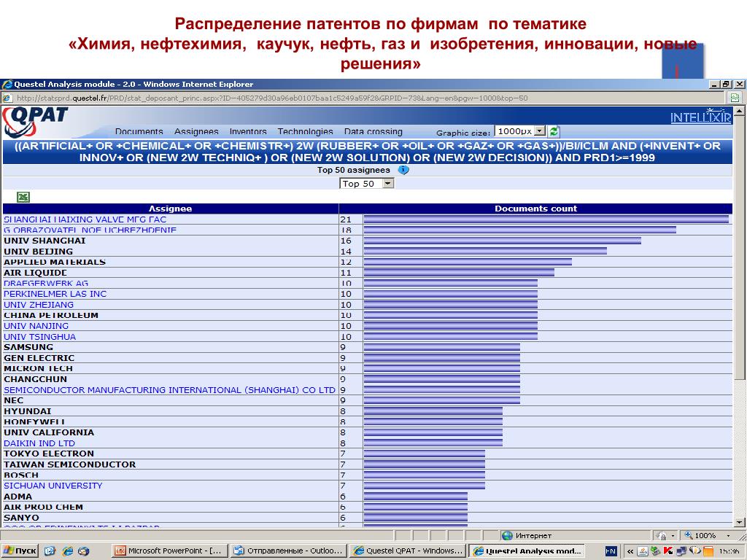Viewport: 747px width, 560px height.
Task: Click the QPAT logo
Action: pyautogui.click(x=35, y=122)
